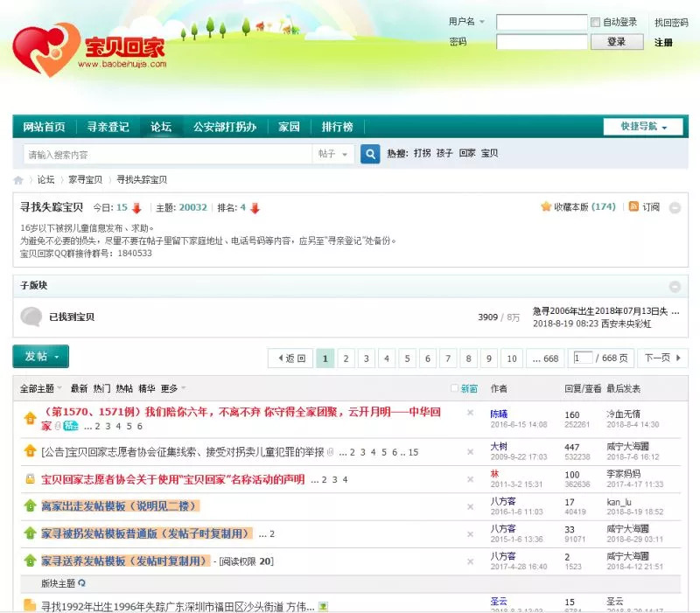Open the 快捷导航 dropdown

click(x=643, y=127)
